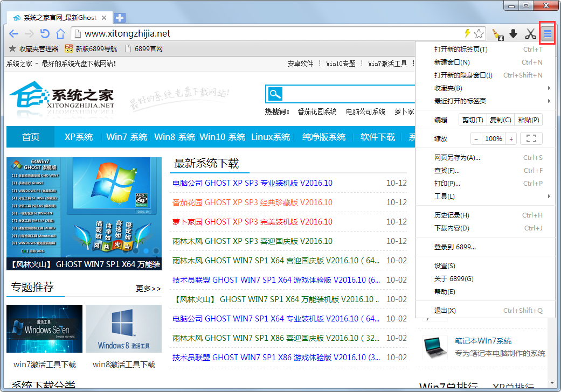Image resolution: width=561 pixels, height=392 pixels.
Task: Click the broom cleanup icon
Action: point(496,34)
